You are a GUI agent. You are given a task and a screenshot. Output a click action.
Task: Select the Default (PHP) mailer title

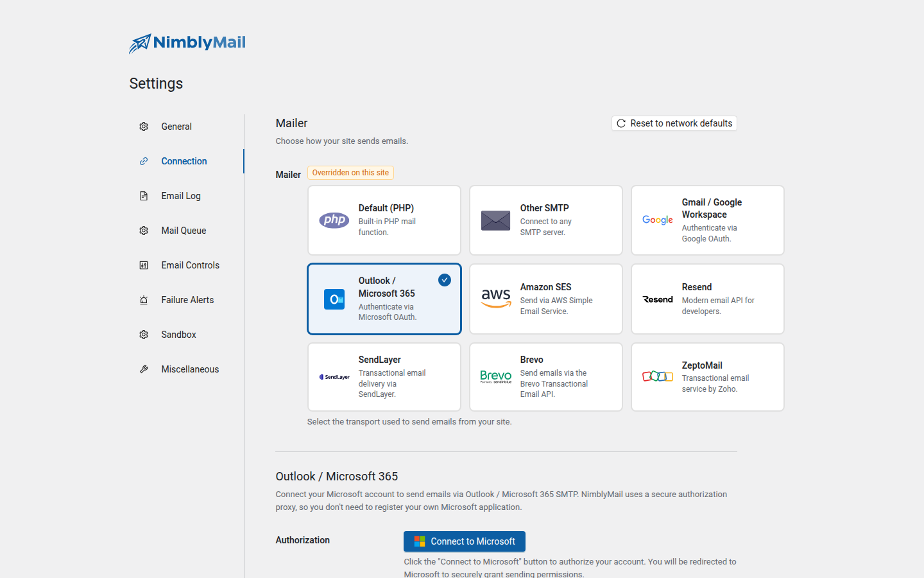[x=386, y=208]
